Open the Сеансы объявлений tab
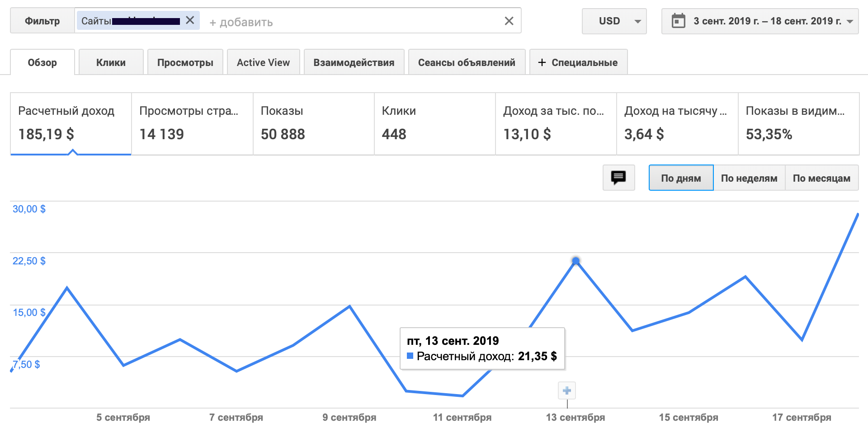 coord(467,62)
